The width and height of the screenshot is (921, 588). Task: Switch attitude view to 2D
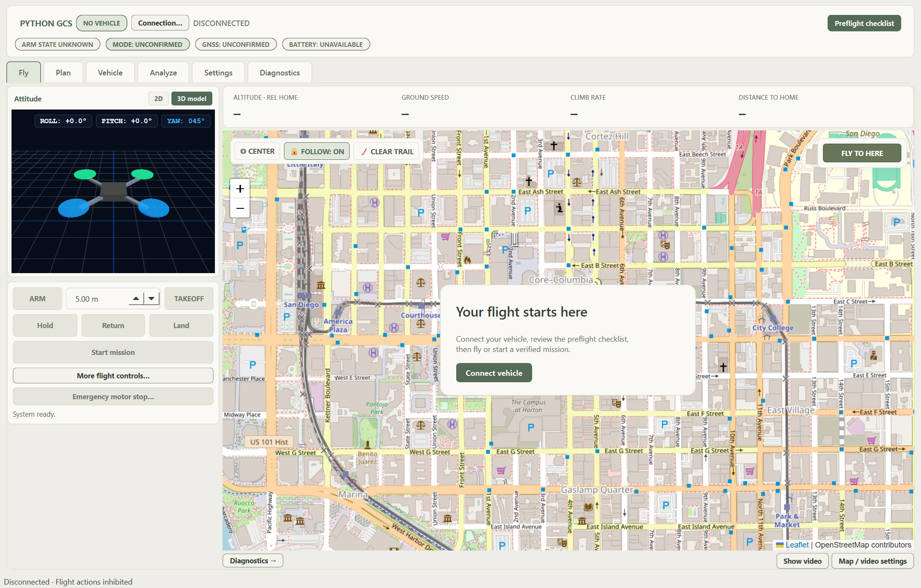[159, 98]
